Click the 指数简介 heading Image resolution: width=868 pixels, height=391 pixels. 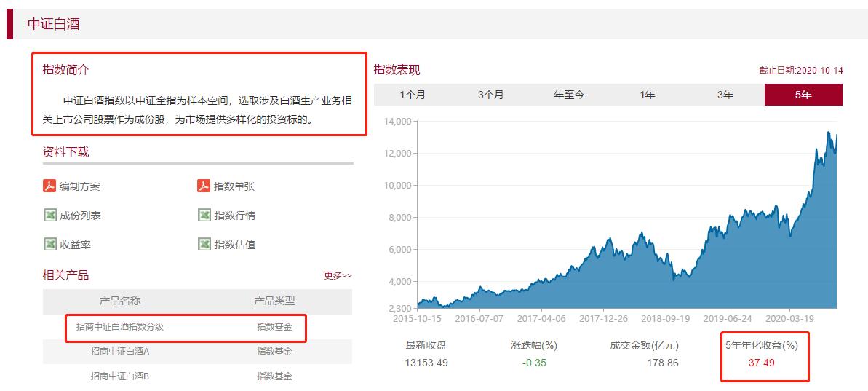[65, 70]
